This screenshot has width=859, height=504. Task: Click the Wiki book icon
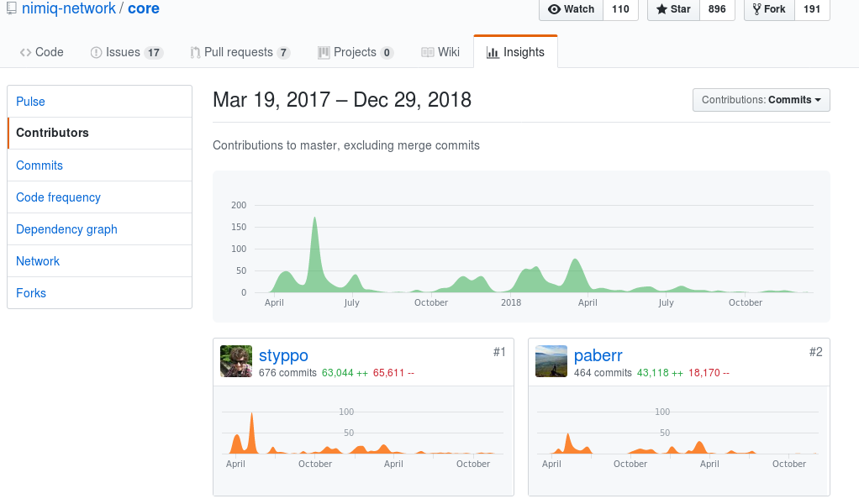[427, 53]
